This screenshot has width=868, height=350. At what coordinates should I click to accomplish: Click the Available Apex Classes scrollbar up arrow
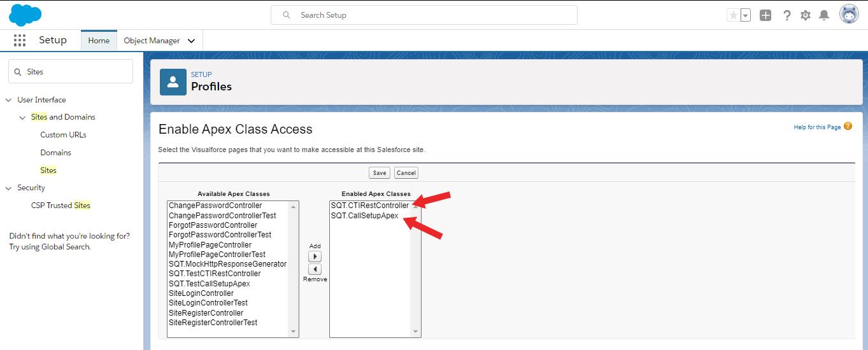294,206
